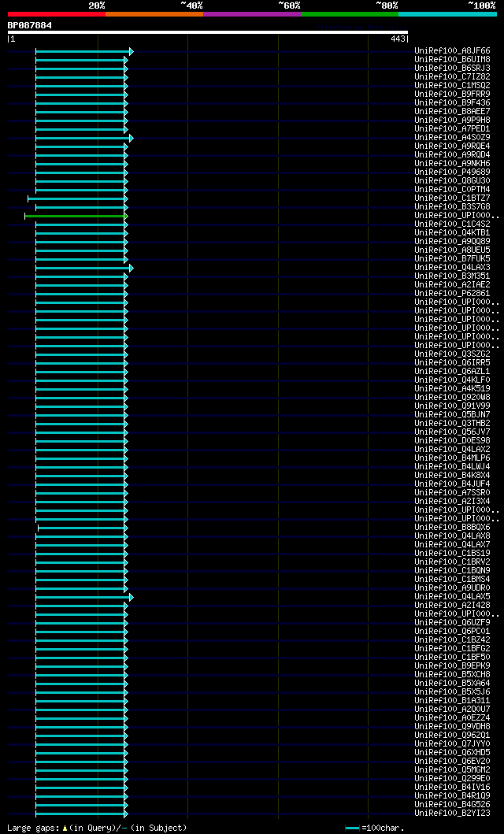This screenshot has width=504, height=834.
Task: Select the UniRef100_Q920W8 entry
Action: (453, 398)
